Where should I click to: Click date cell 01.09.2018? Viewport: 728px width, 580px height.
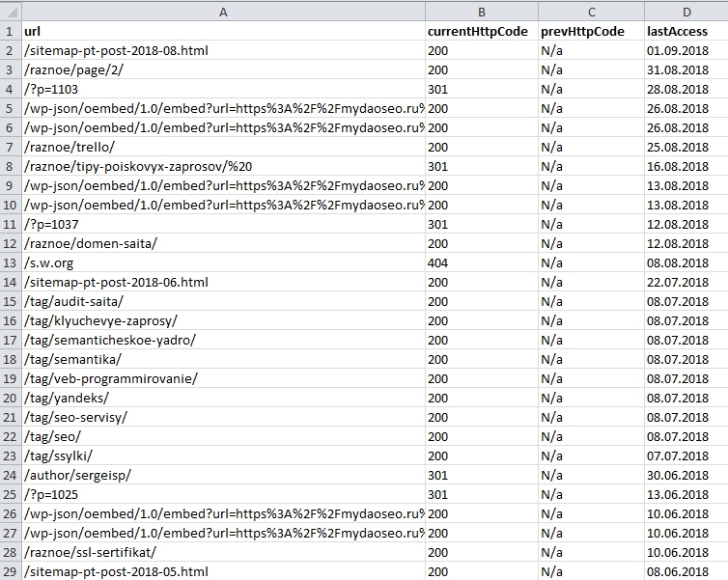(x=686, y=50)
